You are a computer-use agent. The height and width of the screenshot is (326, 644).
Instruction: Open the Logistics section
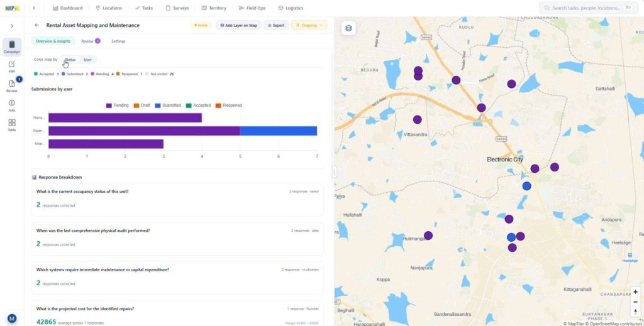pyautogui.click(x=291, y=8)
